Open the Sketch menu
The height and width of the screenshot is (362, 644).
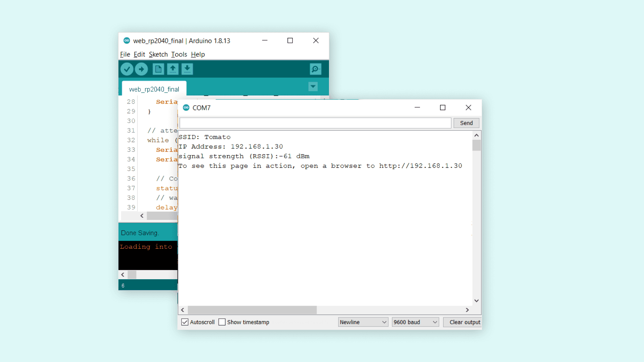(x=158, y=54)
